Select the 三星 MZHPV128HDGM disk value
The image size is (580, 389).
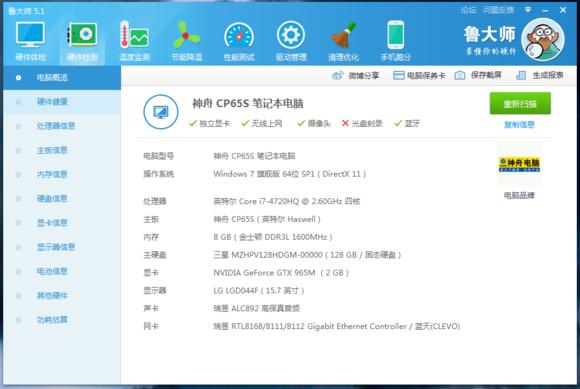coord(307,255)
